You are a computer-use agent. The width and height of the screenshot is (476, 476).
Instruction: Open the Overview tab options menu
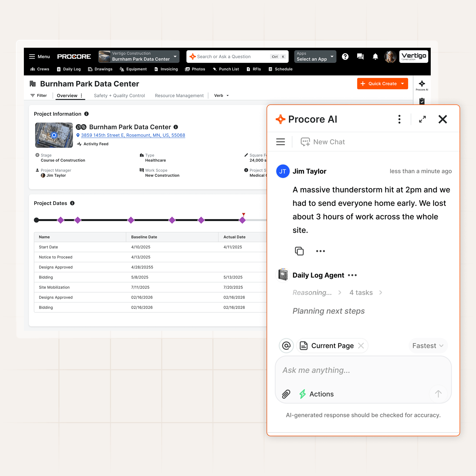click(81, 95)
